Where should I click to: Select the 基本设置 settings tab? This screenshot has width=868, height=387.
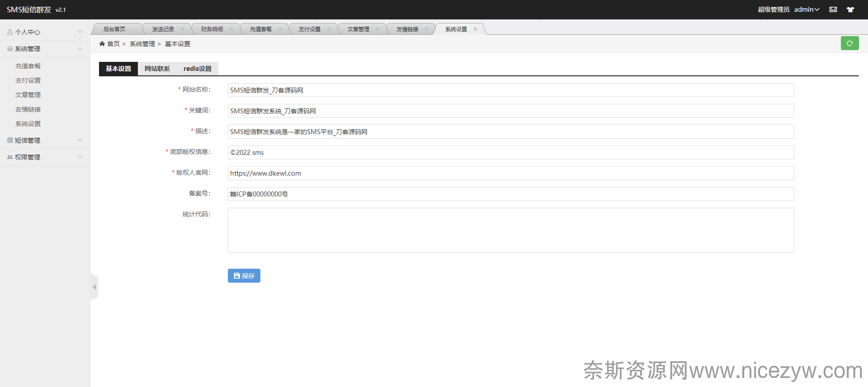[x=118, y=69]
